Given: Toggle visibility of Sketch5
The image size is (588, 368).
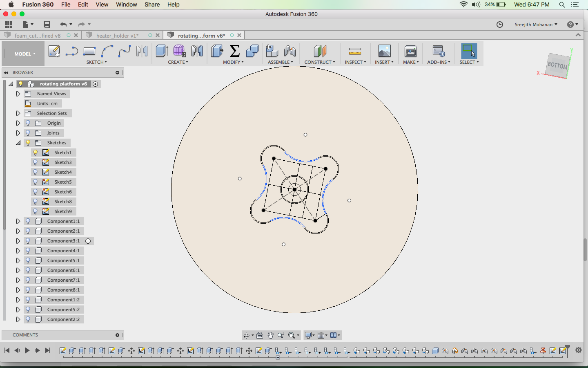Looking at the screenshot, I should pos(36,182).
